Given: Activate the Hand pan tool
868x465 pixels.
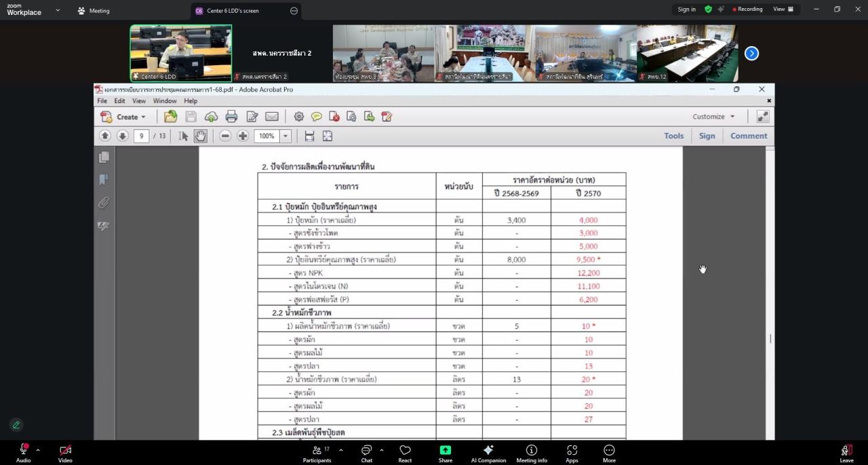Looking at the screenshot, I should point(201,136).
